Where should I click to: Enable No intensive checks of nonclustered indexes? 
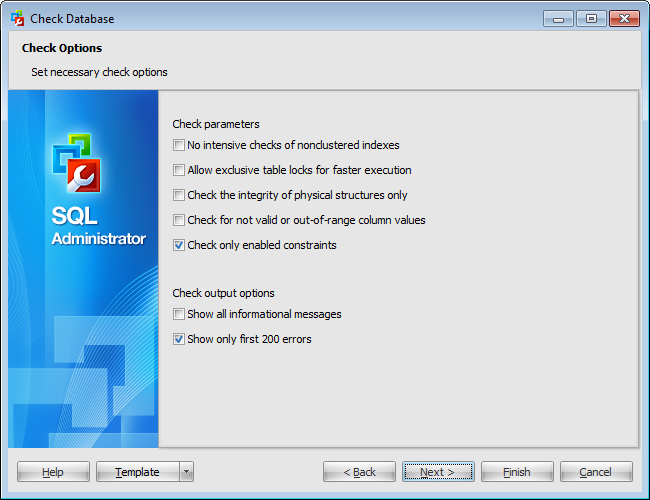179,145
